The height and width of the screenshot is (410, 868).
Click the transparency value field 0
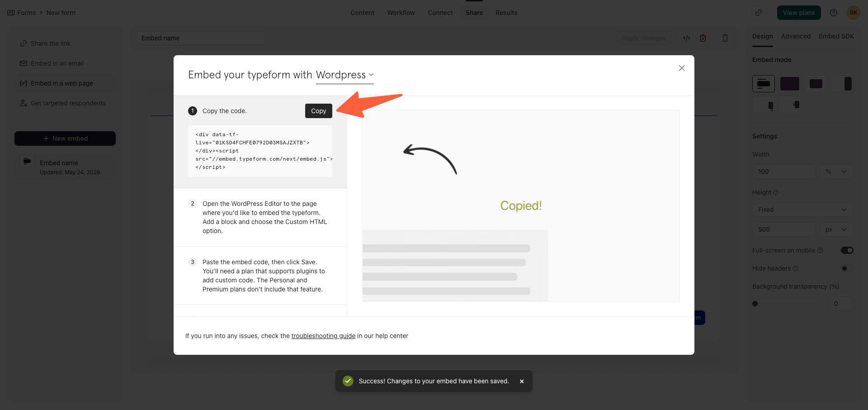point(841,304)
